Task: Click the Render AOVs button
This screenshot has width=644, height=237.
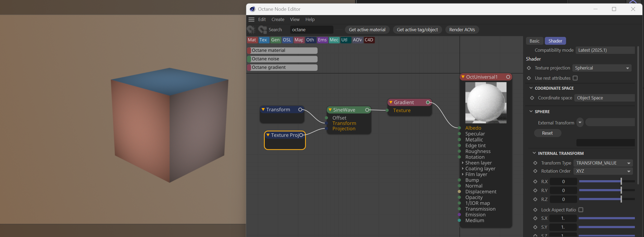Action: pyautogui.click(x=462, y=30)
